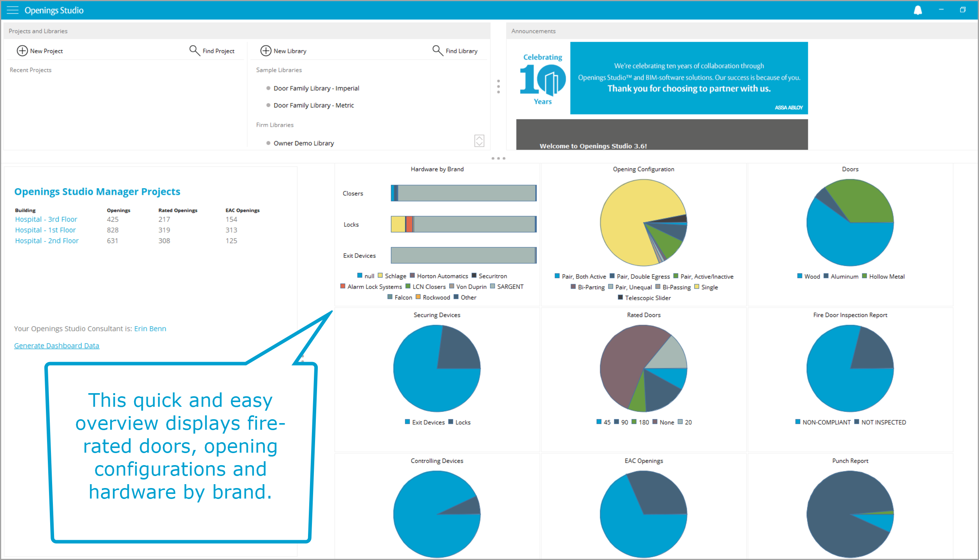Click the Find Library magnifier icon
Image resolution: width=979 pixels, height=560 pixels.
tap(437, 51)
